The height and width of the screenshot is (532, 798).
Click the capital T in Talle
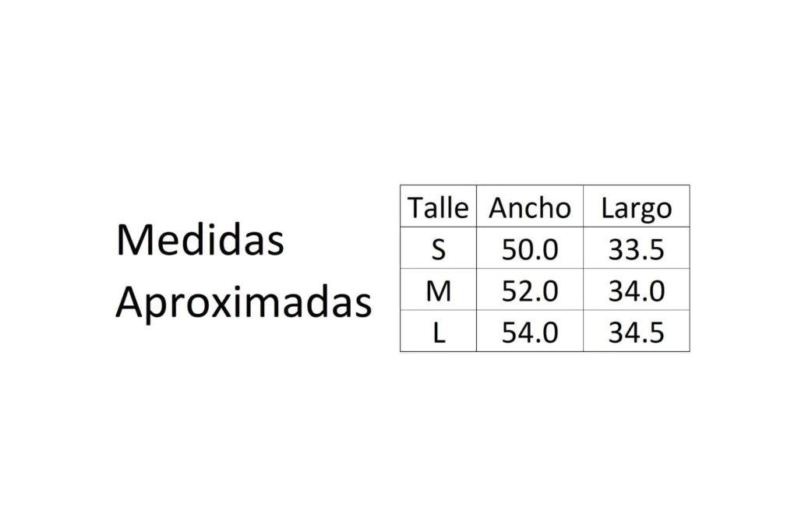pos(415,208)
